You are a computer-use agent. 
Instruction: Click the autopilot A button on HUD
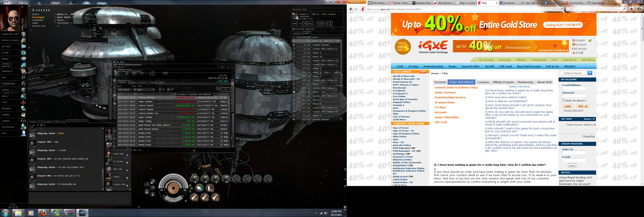pyautogui.click(x=153, y=195)
